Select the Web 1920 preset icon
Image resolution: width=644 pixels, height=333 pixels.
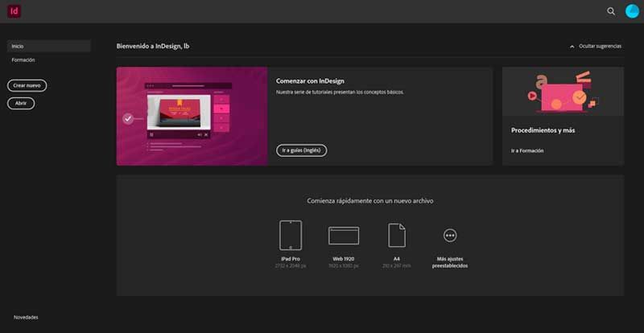pos(344,236)
